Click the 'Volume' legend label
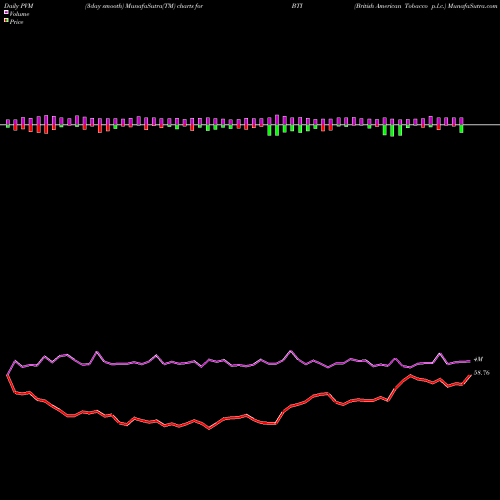The image size is (500, 500). (x=19, y=14)
